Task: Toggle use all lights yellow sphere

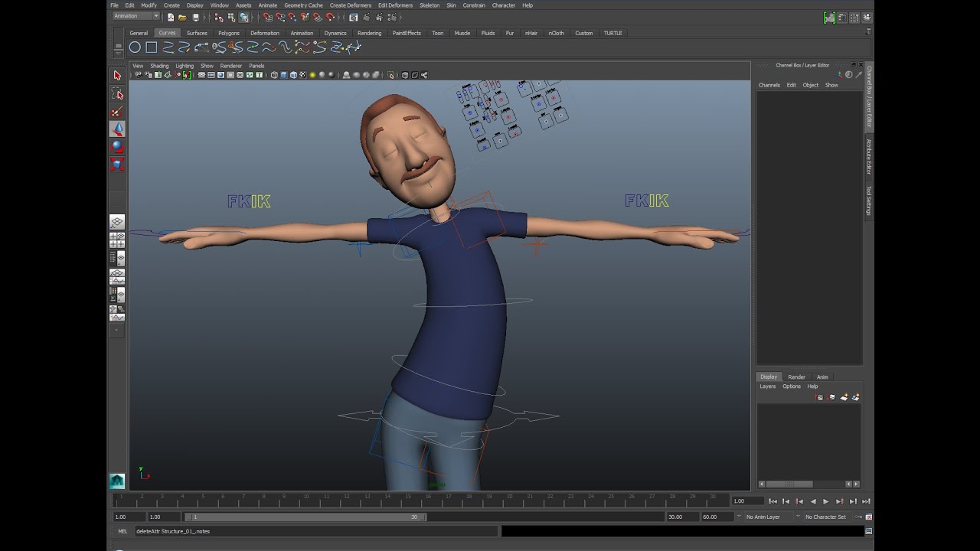Action: pos(312,75)
